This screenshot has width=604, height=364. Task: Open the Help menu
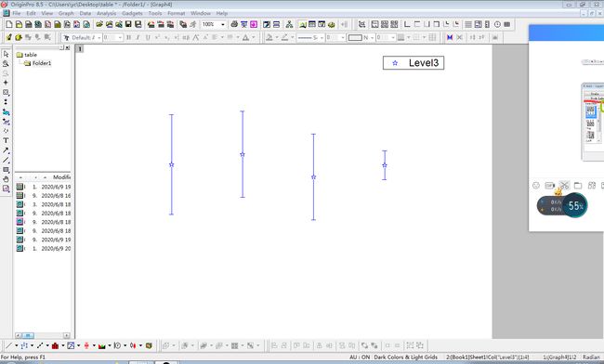(x=221, y=13)
